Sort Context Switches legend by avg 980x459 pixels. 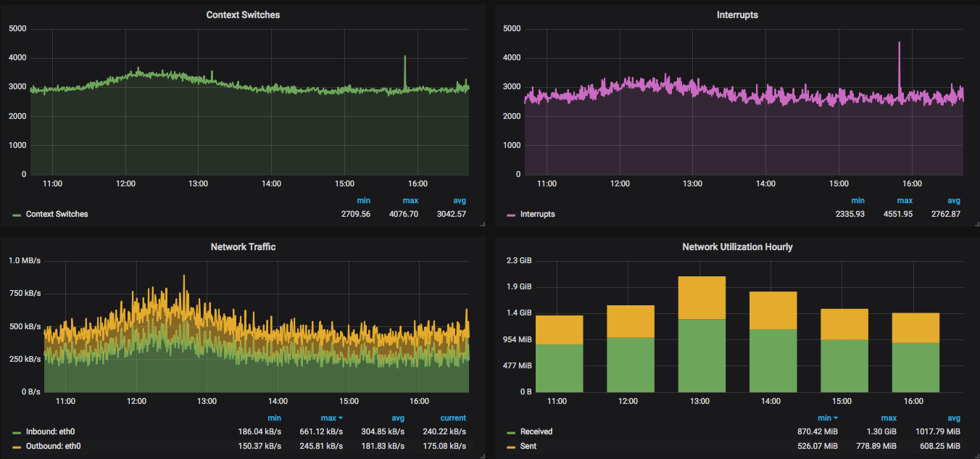tap(460, 200)
